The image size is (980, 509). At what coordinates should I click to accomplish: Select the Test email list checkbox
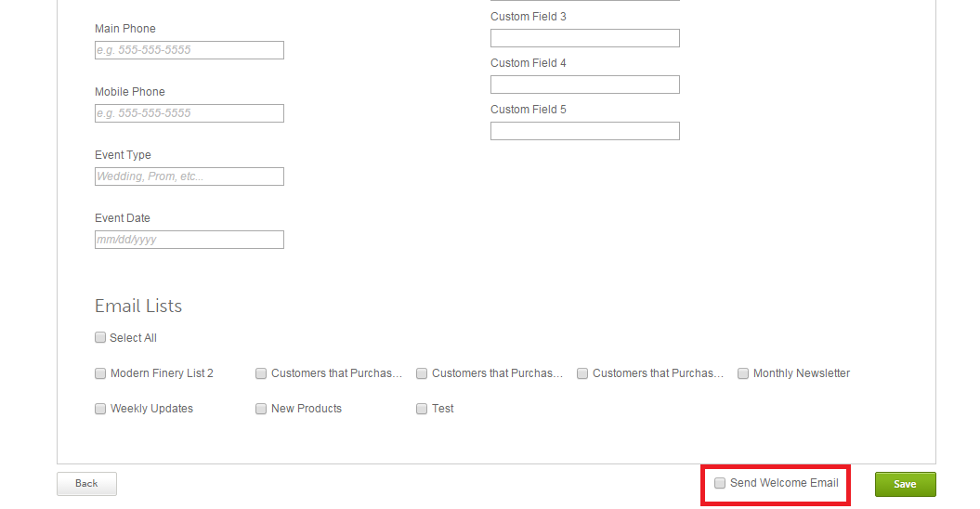click(422, 409)
